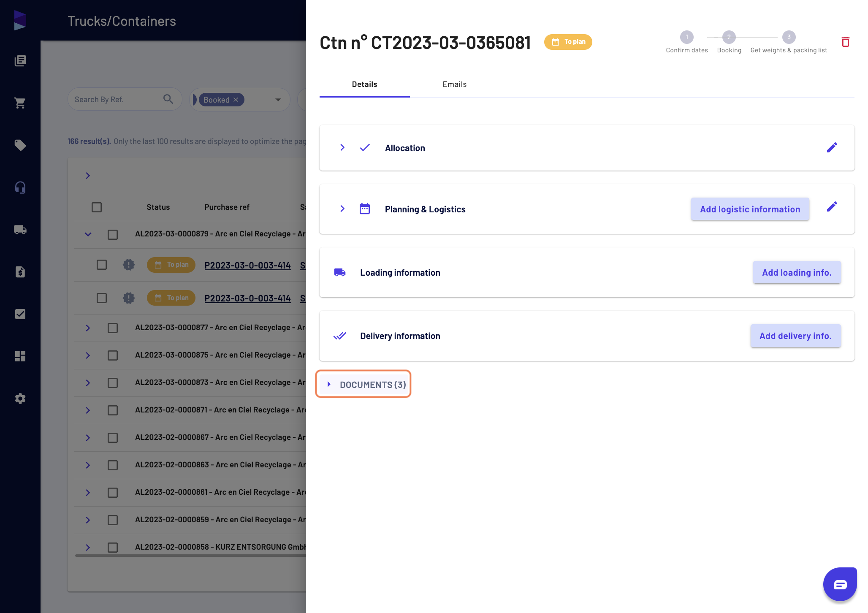Viewport: 868px width, 613px height.
Task: Click the search magnifier icon
Action: [x=168, y=99]
